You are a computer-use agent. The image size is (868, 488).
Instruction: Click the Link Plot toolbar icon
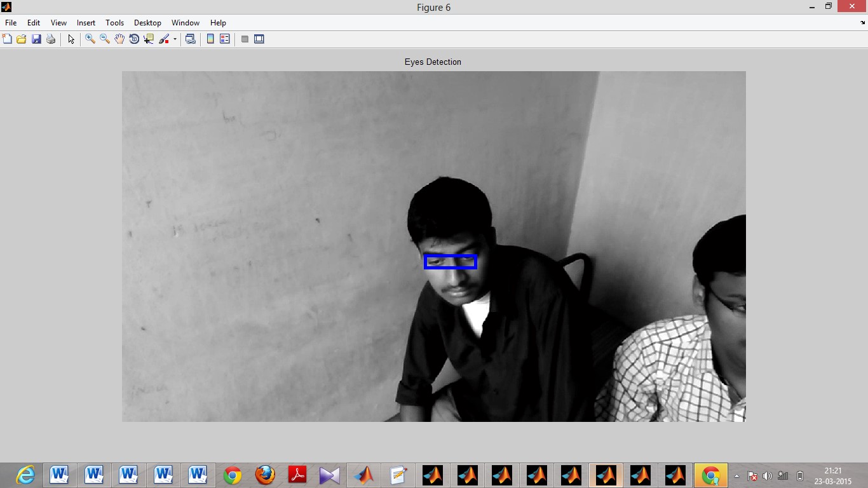[x=190, y=39]
